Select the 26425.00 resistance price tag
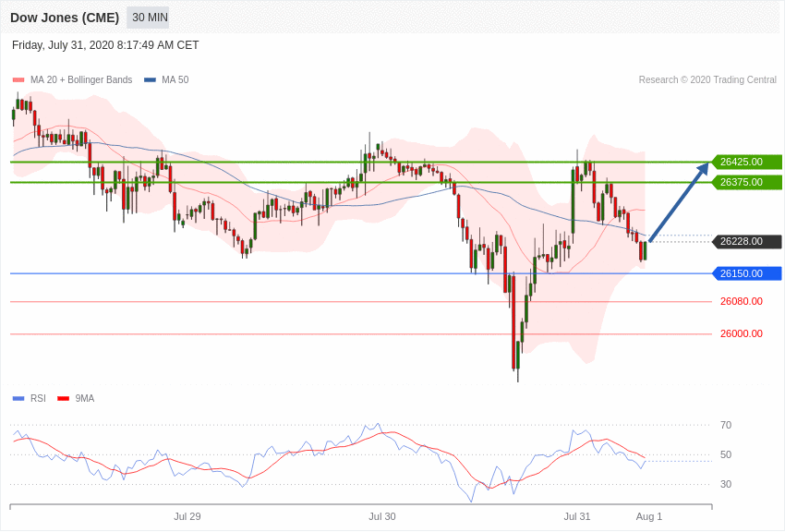Screen dimensions: 785x532 point(746,162)
